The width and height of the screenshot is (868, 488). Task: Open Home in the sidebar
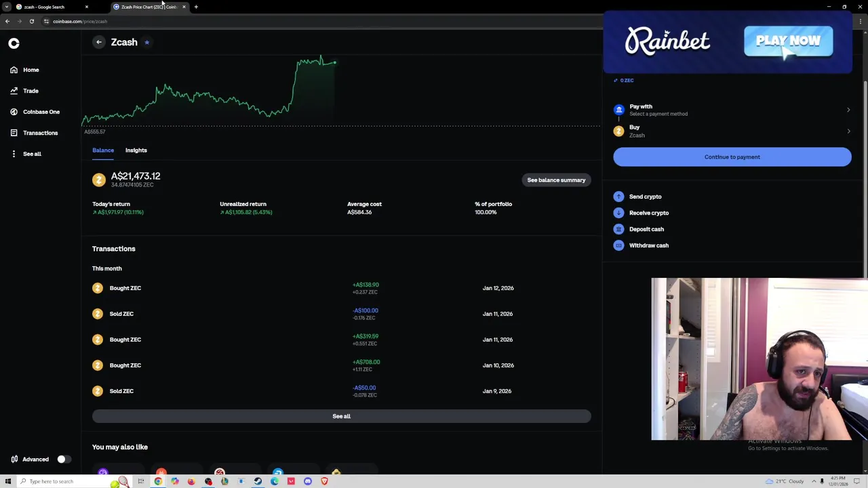coord(25,70)
